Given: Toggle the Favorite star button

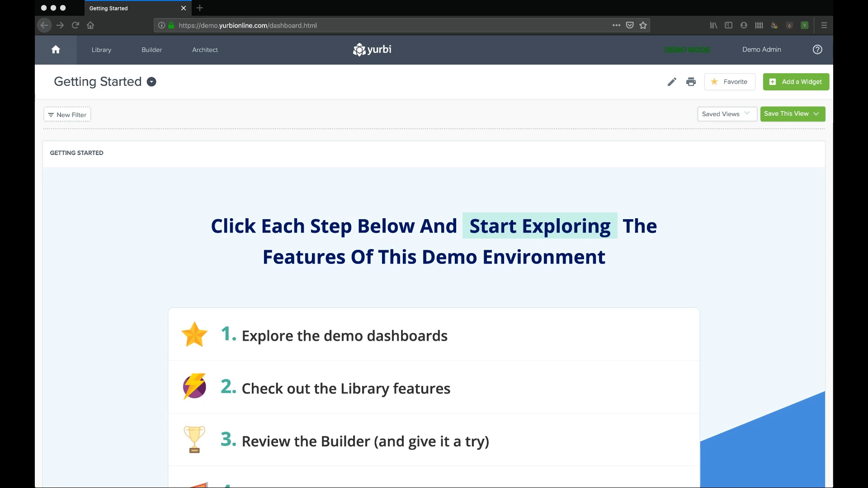Looking at the screenshot, I should 729,82.
